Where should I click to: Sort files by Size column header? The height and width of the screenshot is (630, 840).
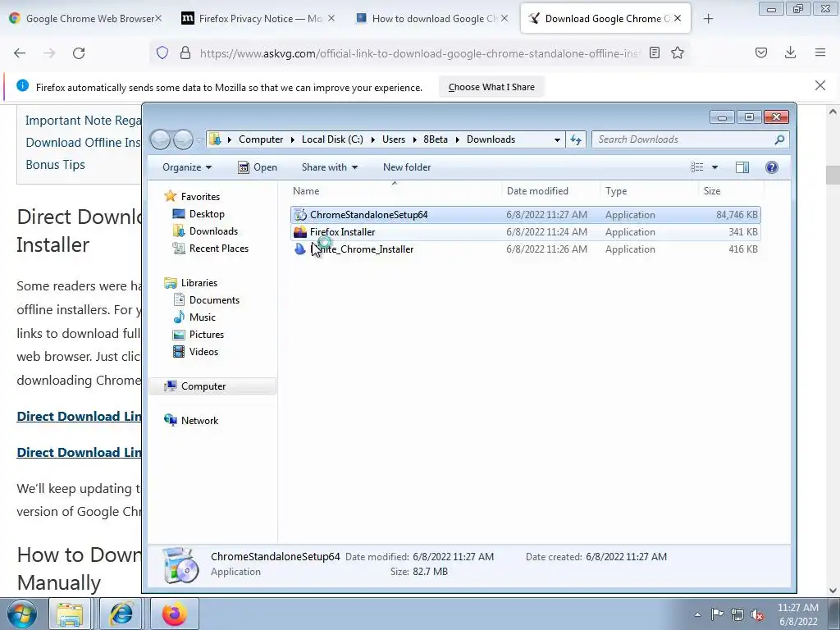[x=731, y=190]
